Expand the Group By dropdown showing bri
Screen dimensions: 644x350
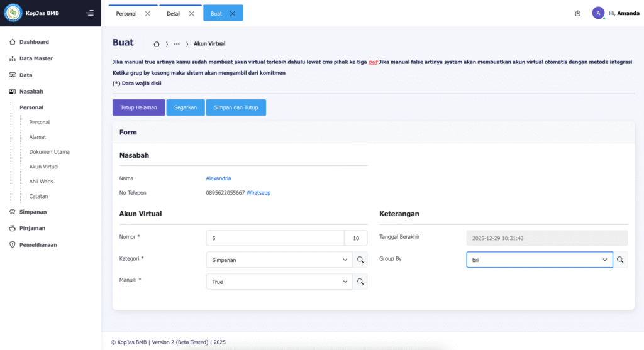click(539, 260)
